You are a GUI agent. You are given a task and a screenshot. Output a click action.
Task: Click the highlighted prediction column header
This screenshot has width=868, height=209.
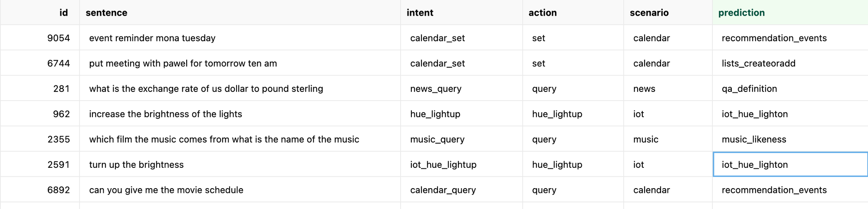(x=741, y=13)
